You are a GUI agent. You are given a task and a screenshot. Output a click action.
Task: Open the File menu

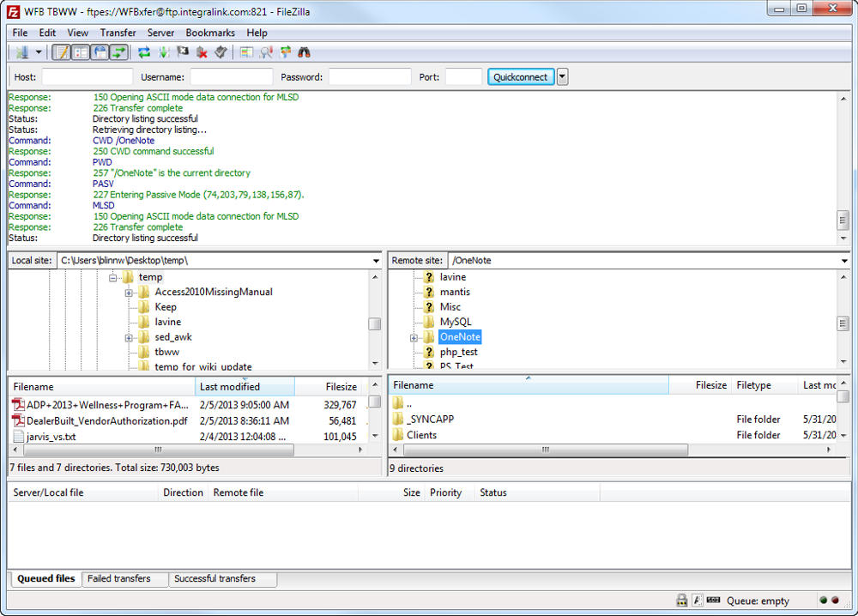point(20,33)
